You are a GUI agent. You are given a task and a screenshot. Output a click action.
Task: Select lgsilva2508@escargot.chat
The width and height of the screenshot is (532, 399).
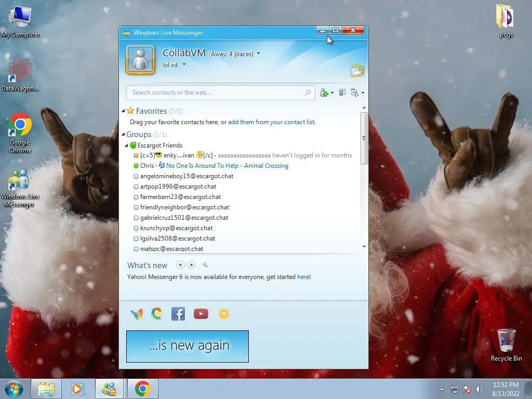point(178,238)
